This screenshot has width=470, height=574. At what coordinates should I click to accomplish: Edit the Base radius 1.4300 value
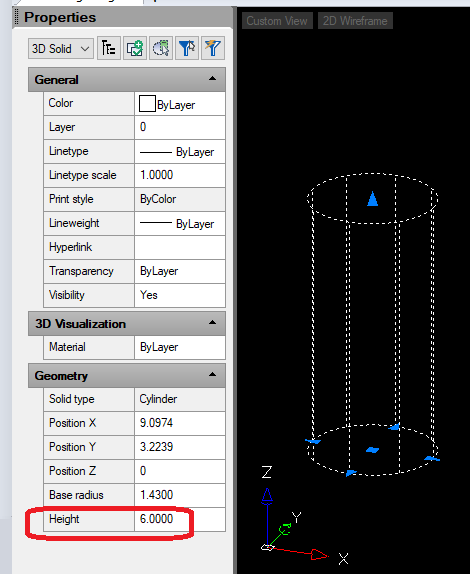(180, 495)
